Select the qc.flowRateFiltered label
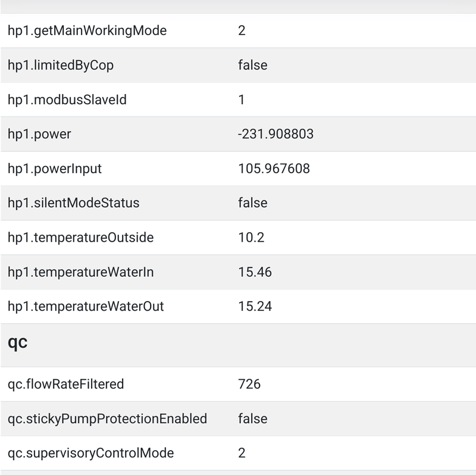The height and width of the screenshot is (475, 476). pos(66,384)
